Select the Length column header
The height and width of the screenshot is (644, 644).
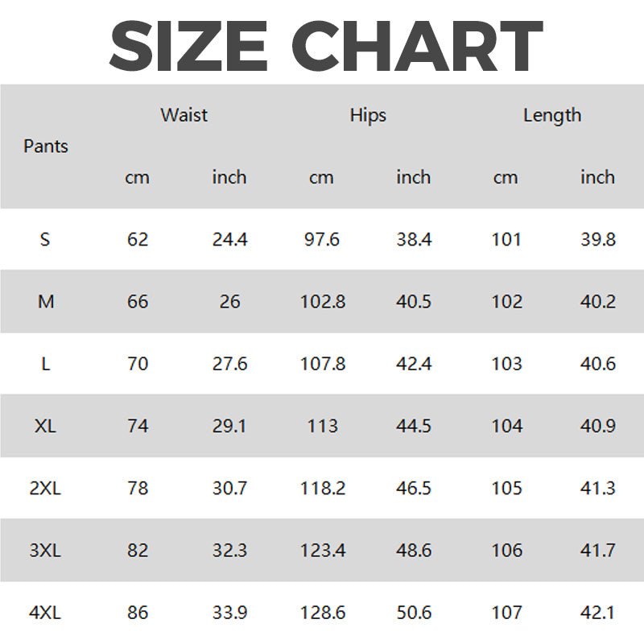551,115
